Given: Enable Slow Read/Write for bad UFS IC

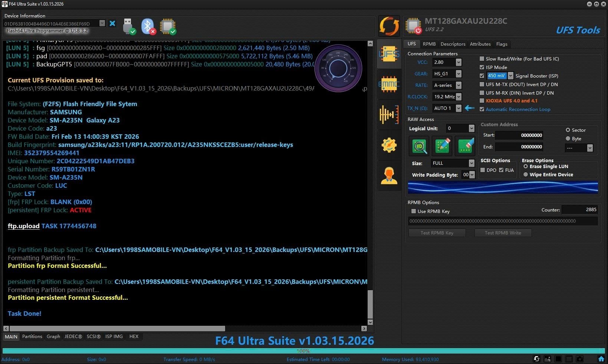Looking at the screenshot, I should pos(482,59).
